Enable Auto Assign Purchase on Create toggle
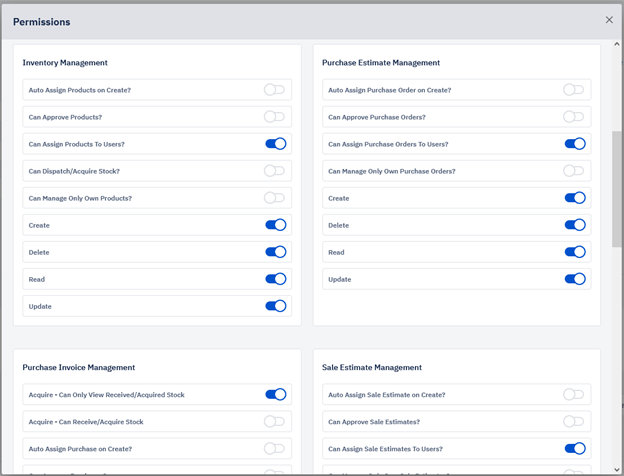 tap(274, 449)
